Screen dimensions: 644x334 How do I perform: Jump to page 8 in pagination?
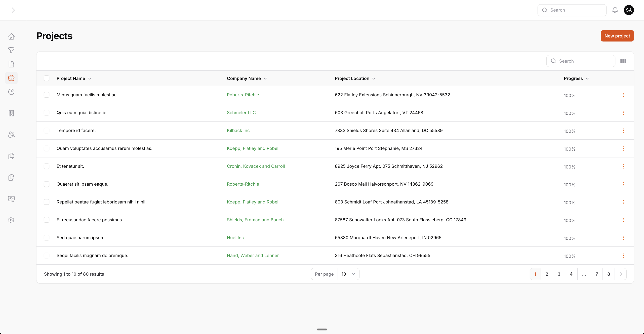point(609,274)
